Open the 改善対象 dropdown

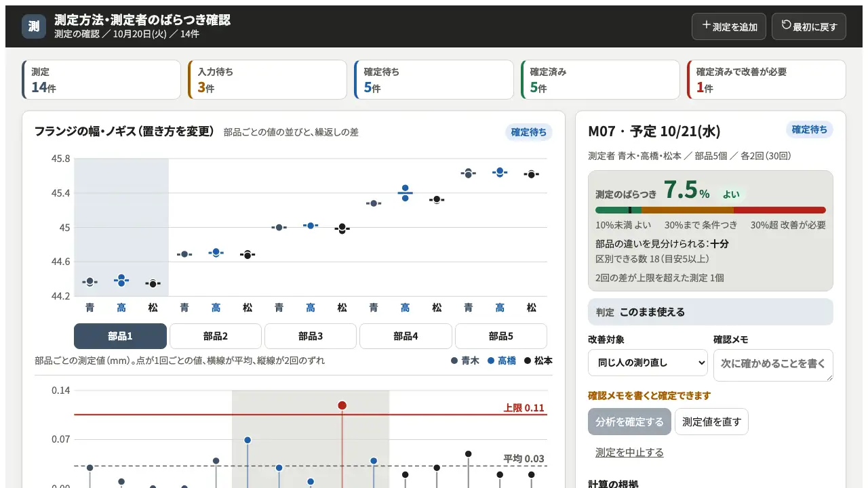648,363
